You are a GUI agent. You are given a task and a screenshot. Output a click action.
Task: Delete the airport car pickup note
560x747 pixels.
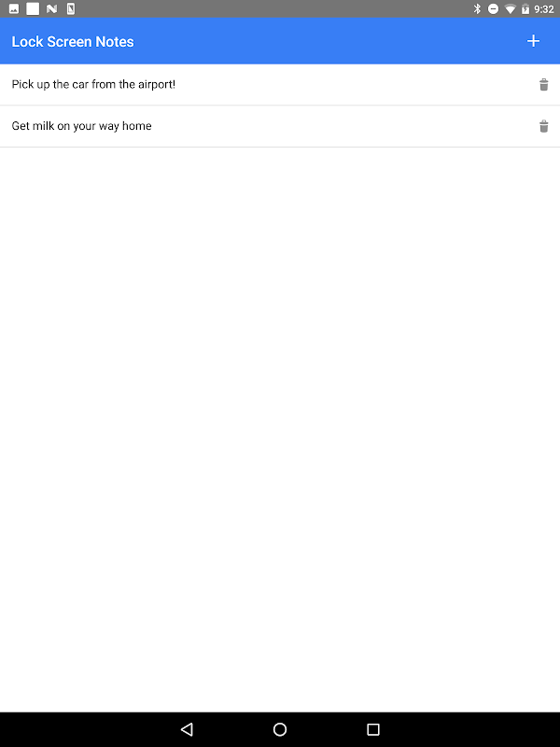tap(543, 84)
